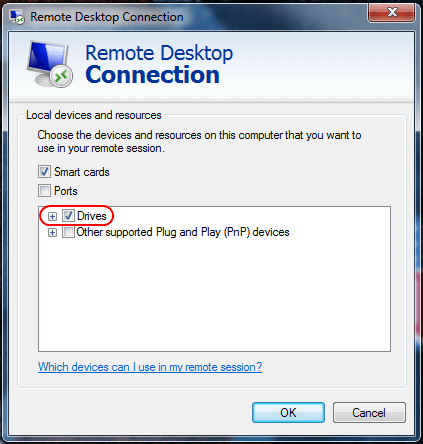Click the Remote Desktop title bar icon
The height and width of the screenshot is (444, 423).
coord(17,17)
